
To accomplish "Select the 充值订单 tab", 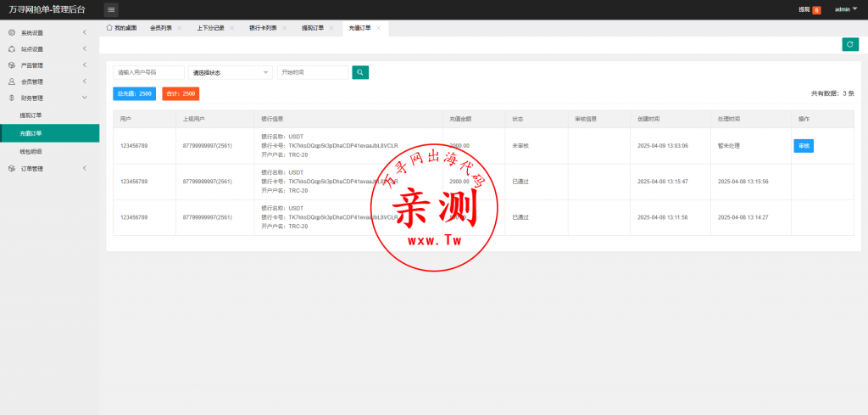I will 359,28.
